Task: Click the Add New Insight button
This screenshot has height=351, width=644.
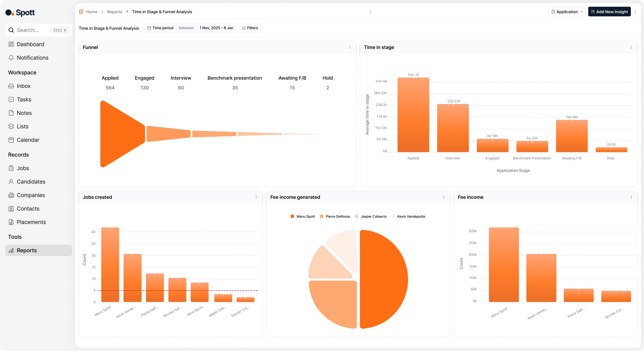Action: click(x=609, y=12)
